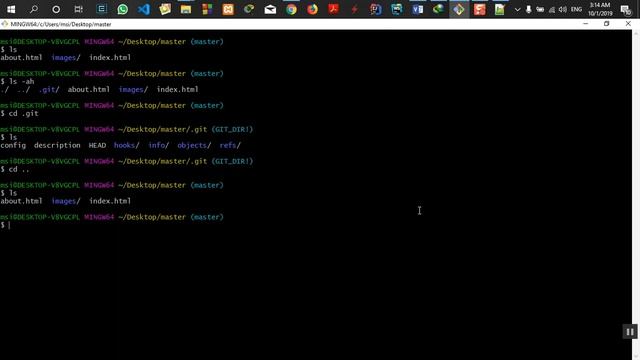Open the Snagit editor from the taskbar

[x=480, y=9]
